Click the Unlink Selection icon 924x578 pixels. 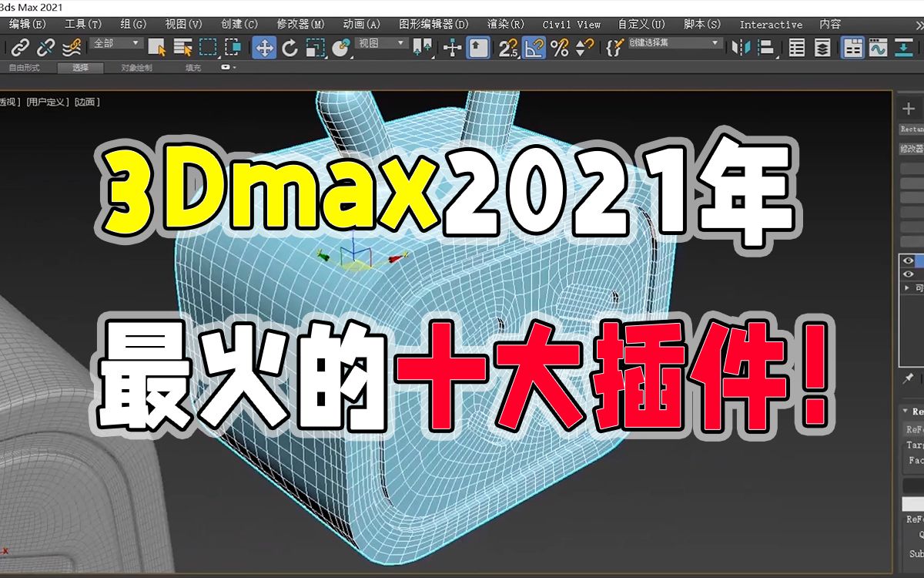point(44,48)
